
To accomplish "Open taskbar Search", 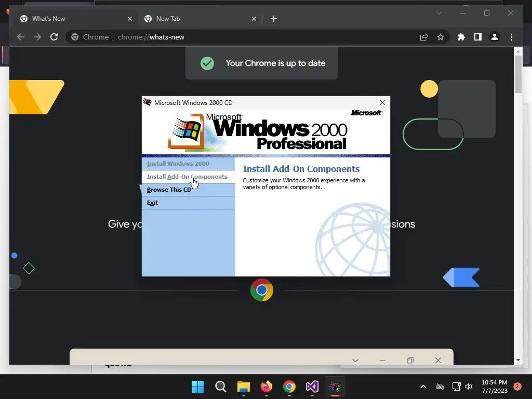I will coord(220,387).
